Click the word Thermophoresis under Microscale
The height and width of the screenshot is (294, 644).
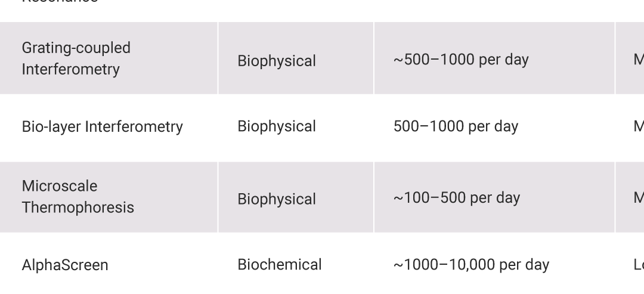[x=78, y=208]
